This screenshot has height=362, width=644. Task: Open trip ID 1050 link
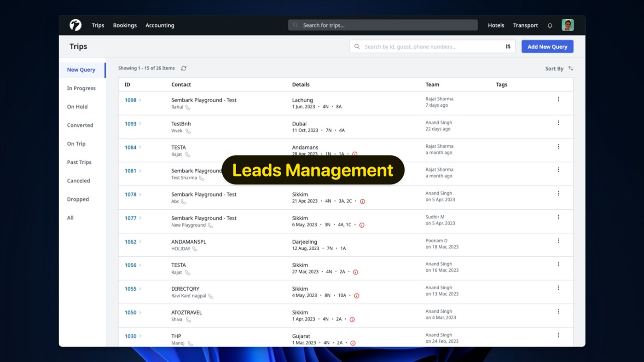131,312
